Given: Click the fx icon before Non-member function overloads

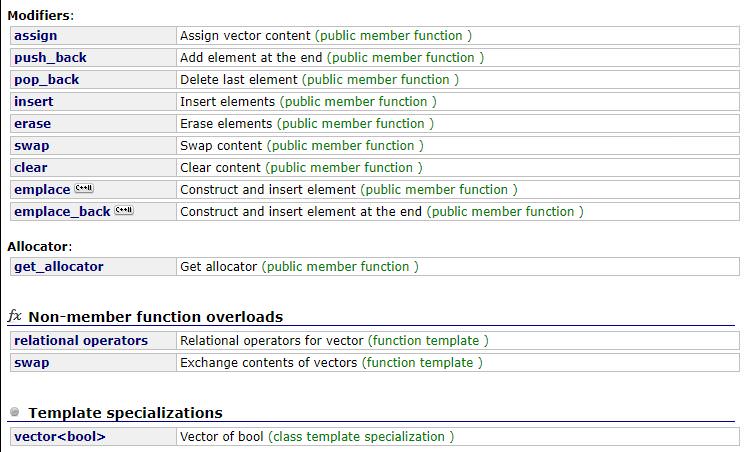Looking at the screenshot, I should point(15,316).
